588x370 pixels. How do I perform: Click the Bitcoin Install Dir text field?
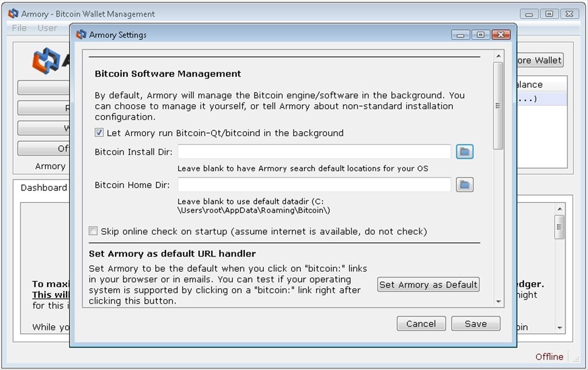pyautogui.click(x=314, y=151)
